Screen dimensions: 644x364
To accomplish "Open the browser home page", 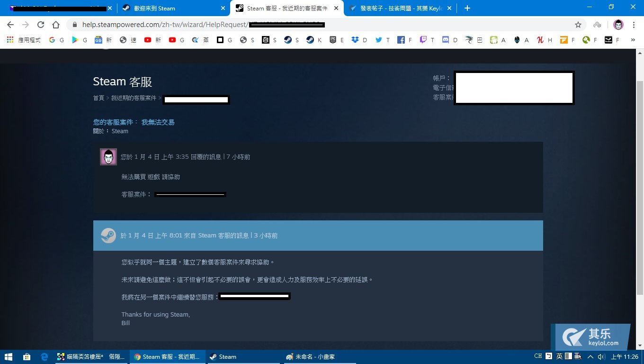I will click(56, 25).
